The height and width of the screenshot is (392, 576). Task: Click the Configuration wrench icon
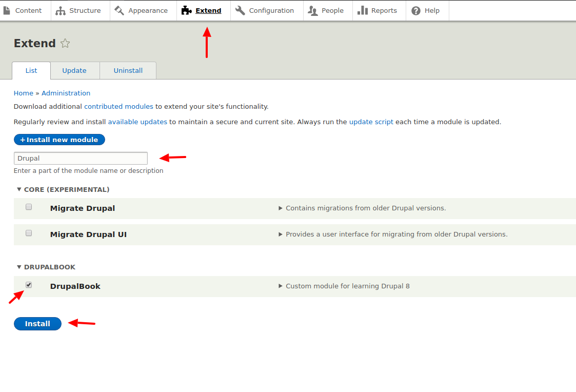coord(240,11)
